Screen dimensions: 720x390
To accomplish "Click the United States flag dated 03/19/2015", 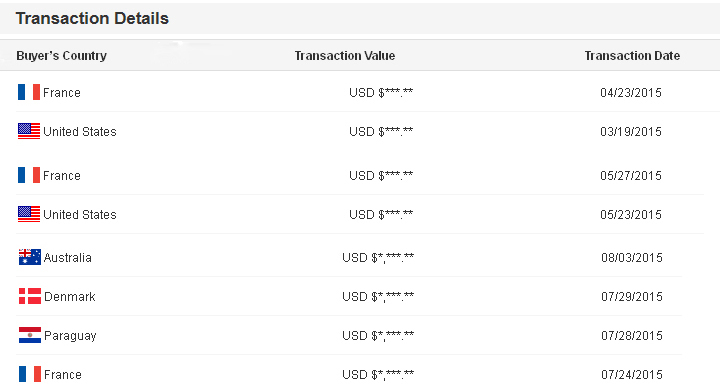I will [x=29, y=131].
